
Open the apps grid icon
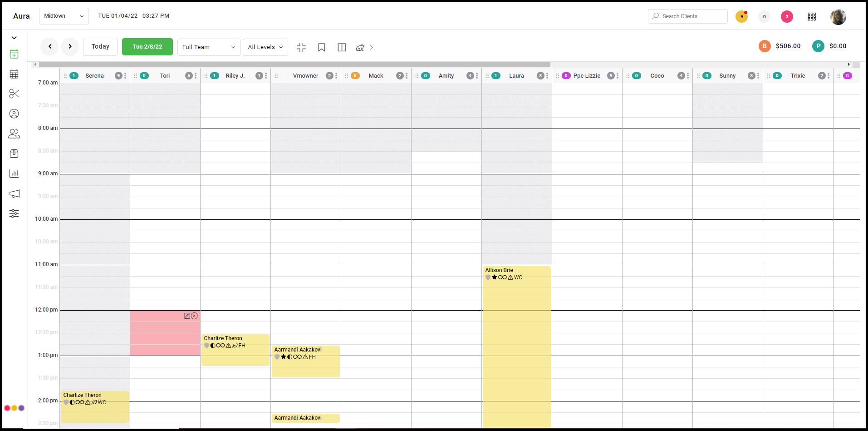[812, 16]
